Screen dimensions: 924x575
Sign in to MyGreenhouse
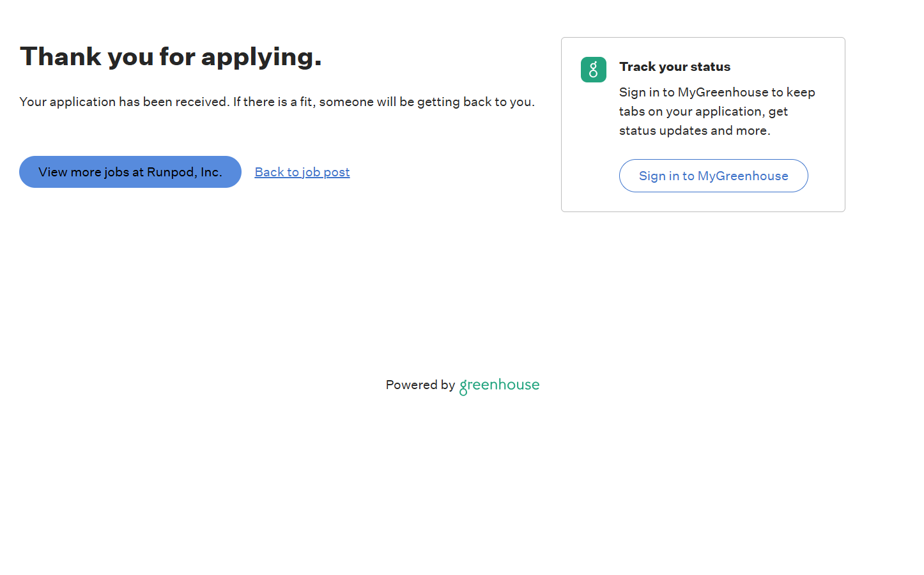click(713, 176)
